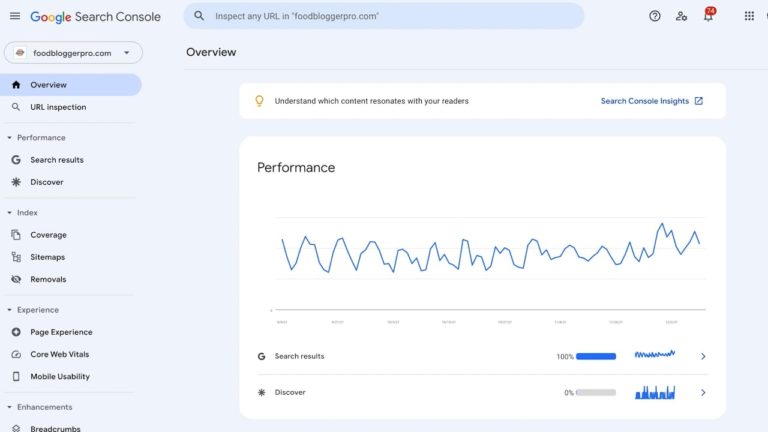
Task: Select Overview in the sidebar
Action: click(x=71, y=85)
